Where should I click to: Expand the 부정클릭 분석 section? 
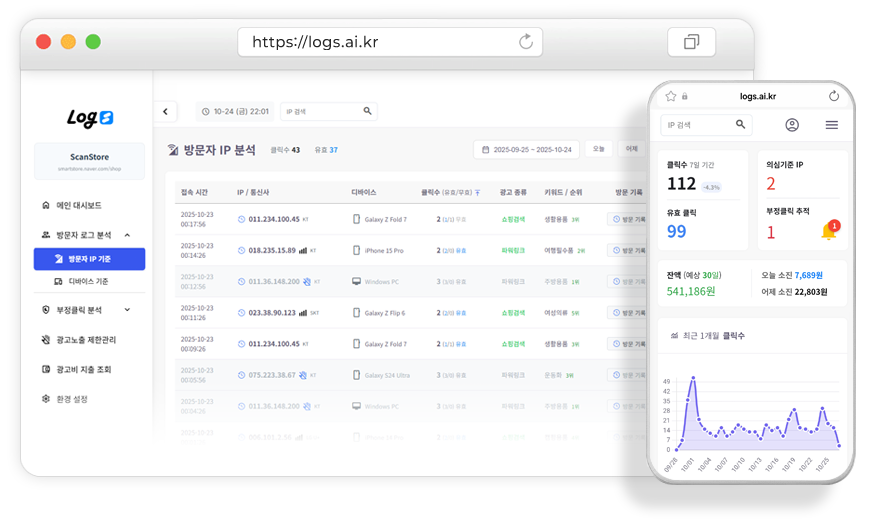pos(128,310)
